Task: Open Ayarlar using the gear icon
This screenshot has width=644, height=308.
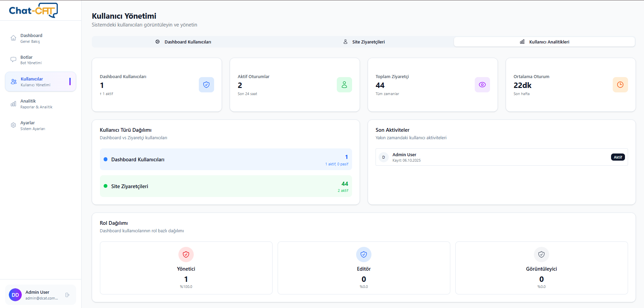Action: (13, 125)
